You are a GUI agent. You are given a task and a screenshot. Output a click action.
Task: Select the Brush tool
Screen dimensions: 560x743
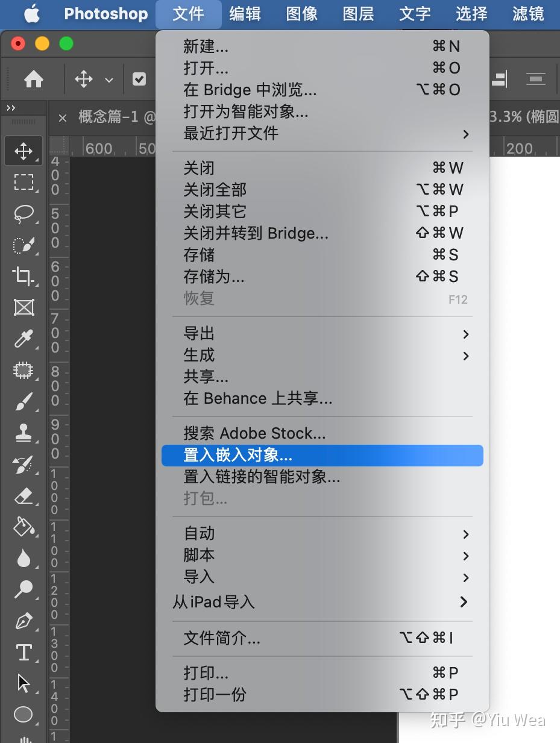click(x=24, y=401)
